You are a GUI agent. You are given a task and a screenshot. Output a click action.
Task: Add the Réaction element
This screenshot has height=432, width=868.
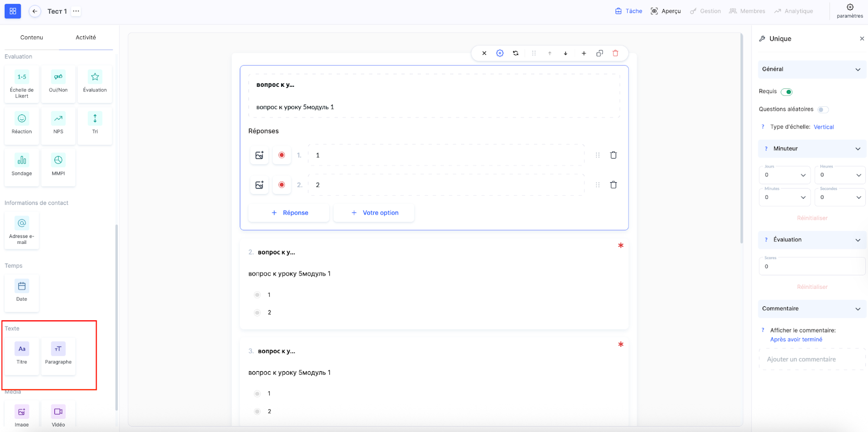pos(22,124)
